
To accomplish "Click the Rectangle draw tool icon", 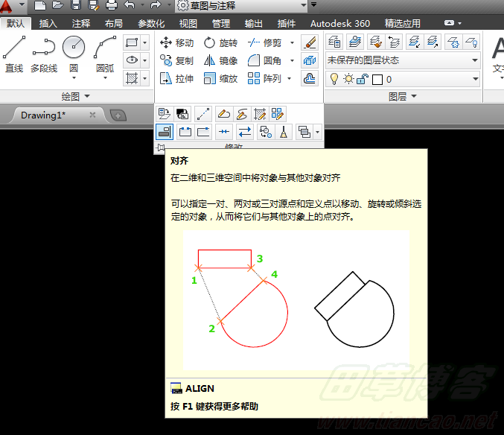I will point(132,42).
